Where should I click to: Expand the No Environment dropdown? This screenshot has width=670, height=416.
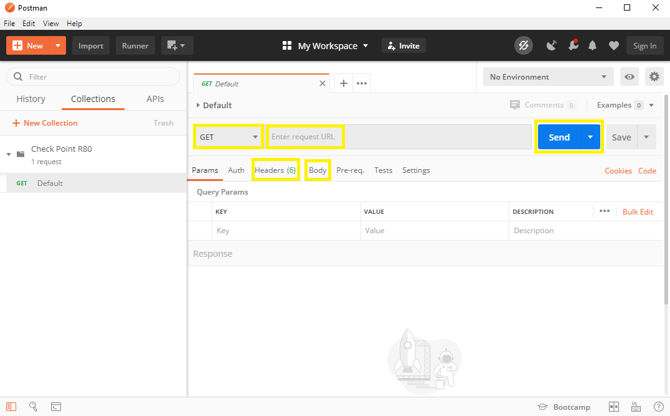[548, 77]
